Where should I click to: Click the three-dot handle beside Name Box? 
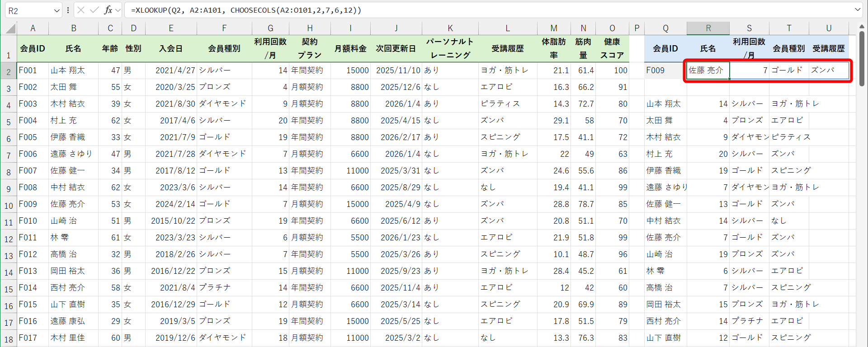pos(68,10)
